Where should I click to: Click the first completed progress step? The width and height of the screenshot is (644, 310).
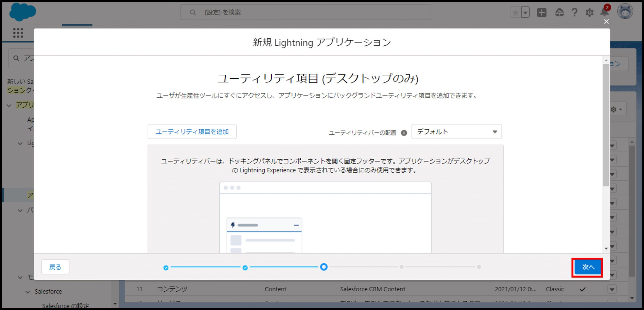pyautogui.click(x=166, y=268)
